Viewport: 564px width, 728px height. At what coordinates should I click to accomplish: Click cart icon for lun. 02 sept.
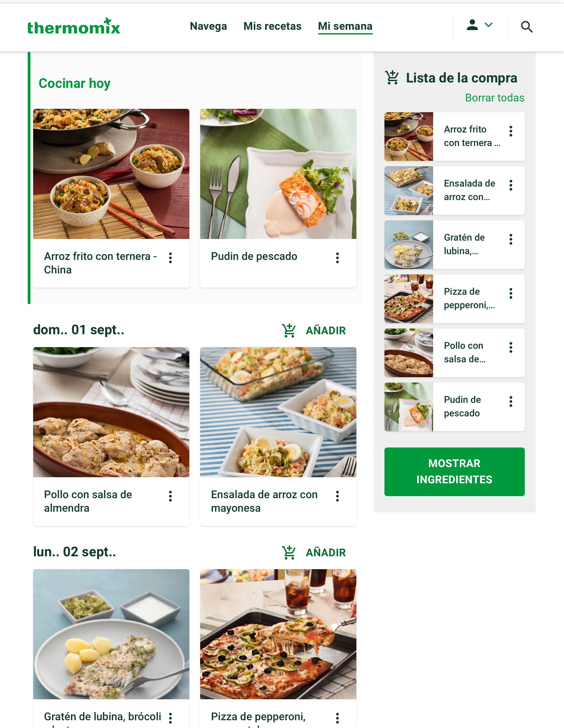(x=289, y=553)
